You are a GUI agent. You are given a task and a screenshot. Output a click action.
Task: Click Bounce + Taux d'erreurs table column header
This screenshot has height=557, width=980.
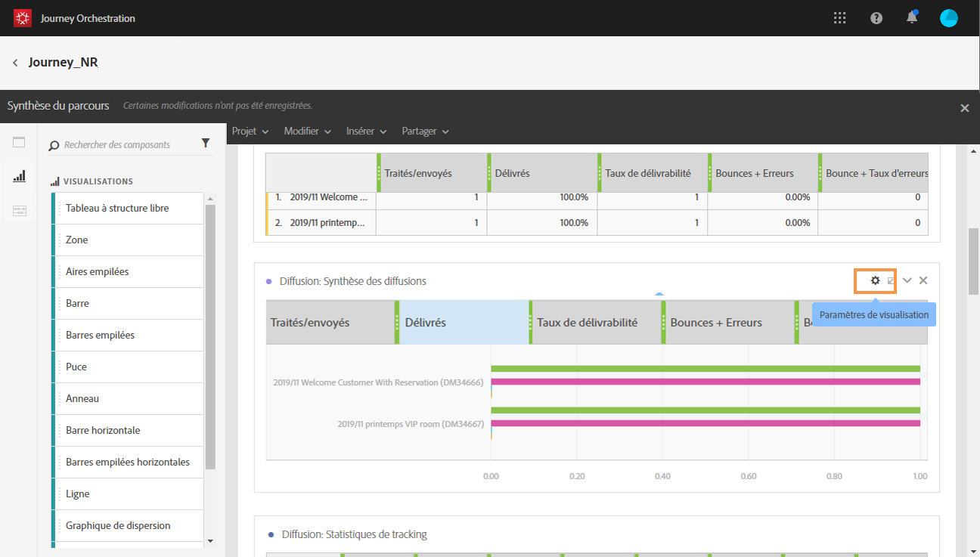point(876,173)
